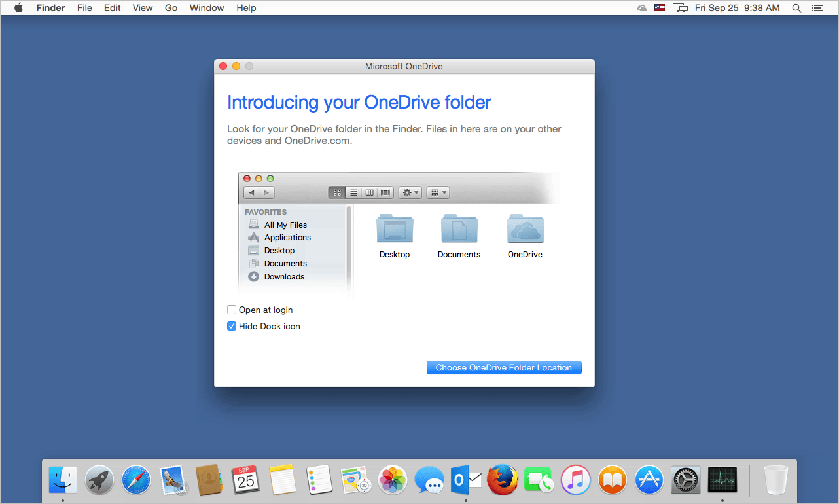Open the View menu
This screenshot has width=839, height=504.
142,8
